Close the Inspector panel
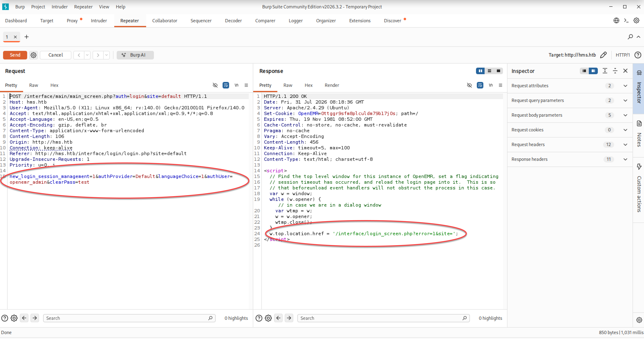Screen dimensions: 644x339 pyautogui.click(x=625, y=71)
